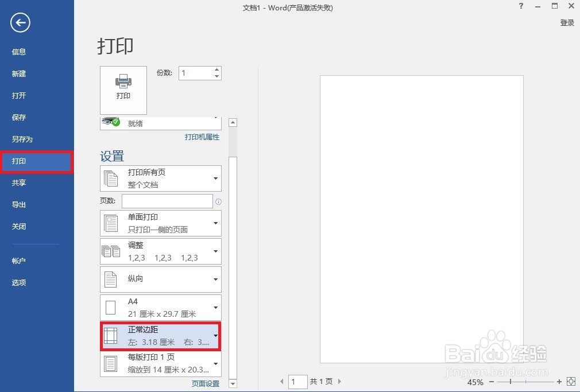Click the printer icon Print button
Viewport: 580px width, 392px height.
click(x=123, y=90)
